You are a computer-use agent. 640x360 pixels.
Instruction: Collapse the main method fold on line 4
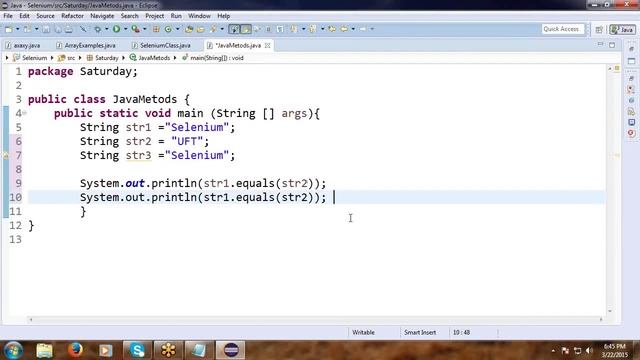[x=24, y=113]
